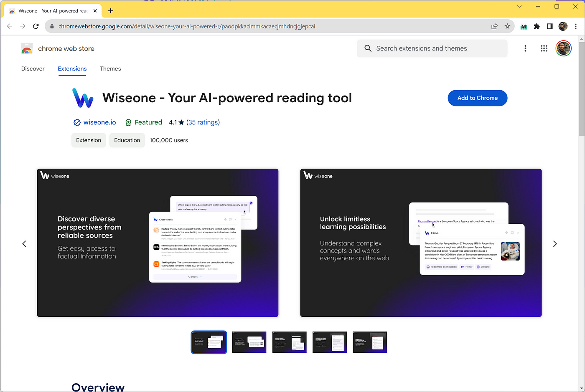Reload the current page

[36, 26]
